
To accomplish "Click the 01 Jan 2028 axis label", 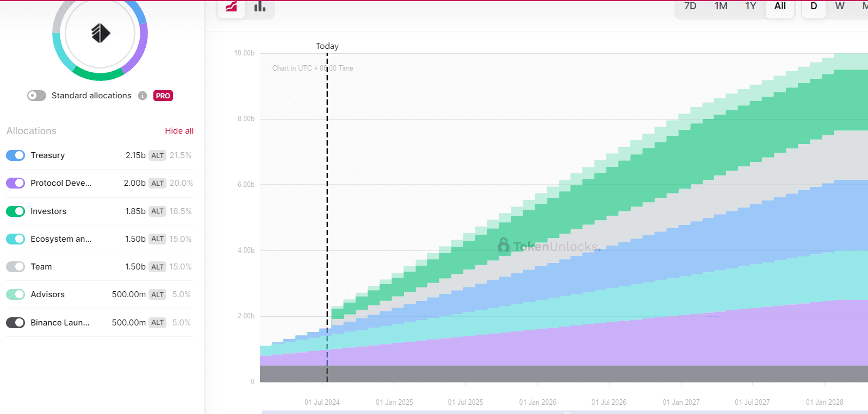I will pyautogui.click(x=825, y=403).
